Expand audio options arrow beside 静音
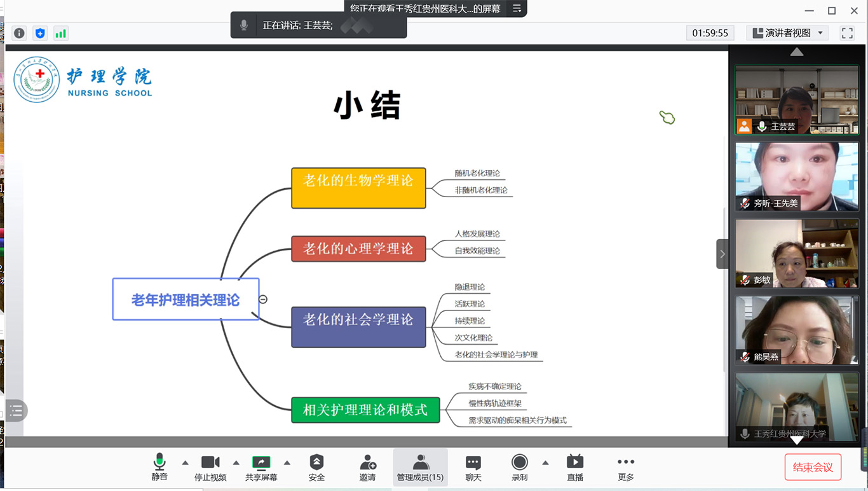868x491 pixels. pyautogui.click(x=185, y=462)
